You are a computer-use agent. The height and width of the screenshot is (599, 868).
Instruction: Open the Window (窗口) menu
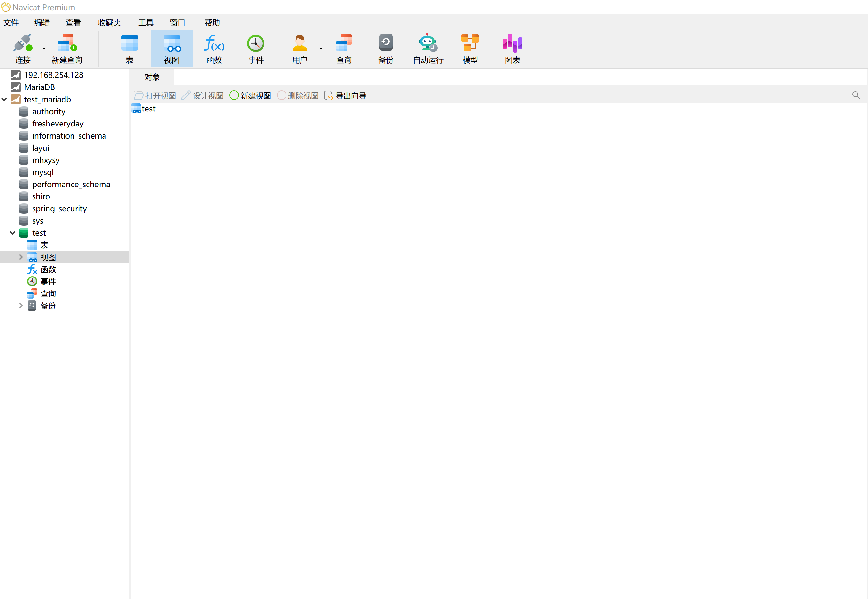pyautogui.click(x=177, y=23)
